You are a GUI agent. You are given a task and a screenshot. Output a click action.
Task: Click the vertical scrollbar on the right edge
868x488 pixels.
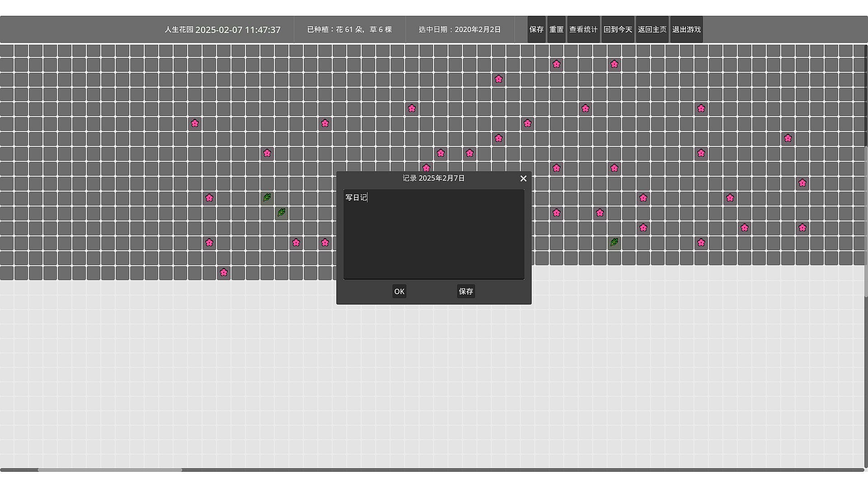(x=866, y=221)
